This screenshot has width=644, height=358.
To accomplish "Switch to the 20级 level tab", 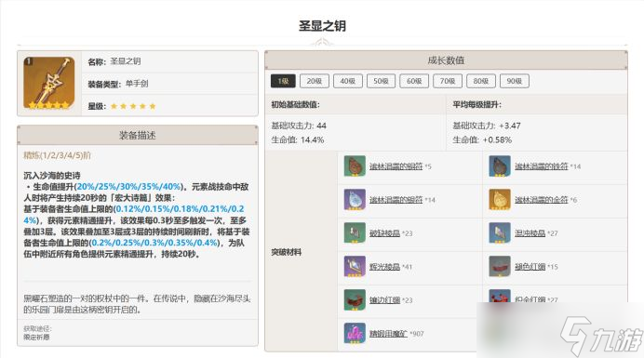I will (315, 81).
